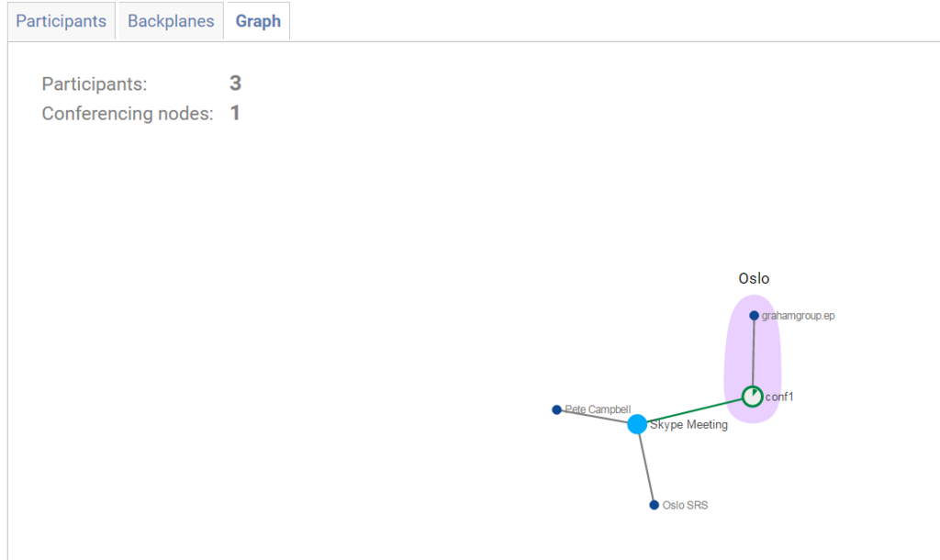Select the green conf1 conferencing node circle
Image resolution: width=940 pixels, height=560 pixels.
click(x=753, y=397)
